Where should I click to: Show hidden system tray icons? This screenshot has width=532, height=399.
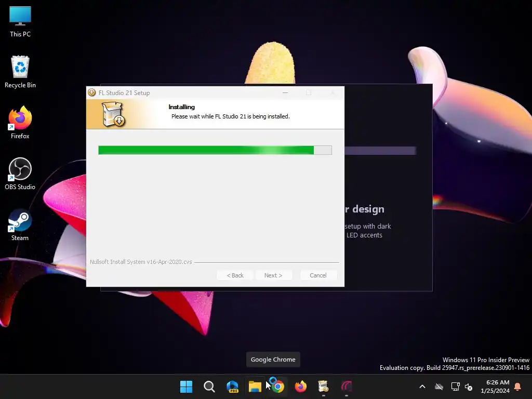[422, 387]
